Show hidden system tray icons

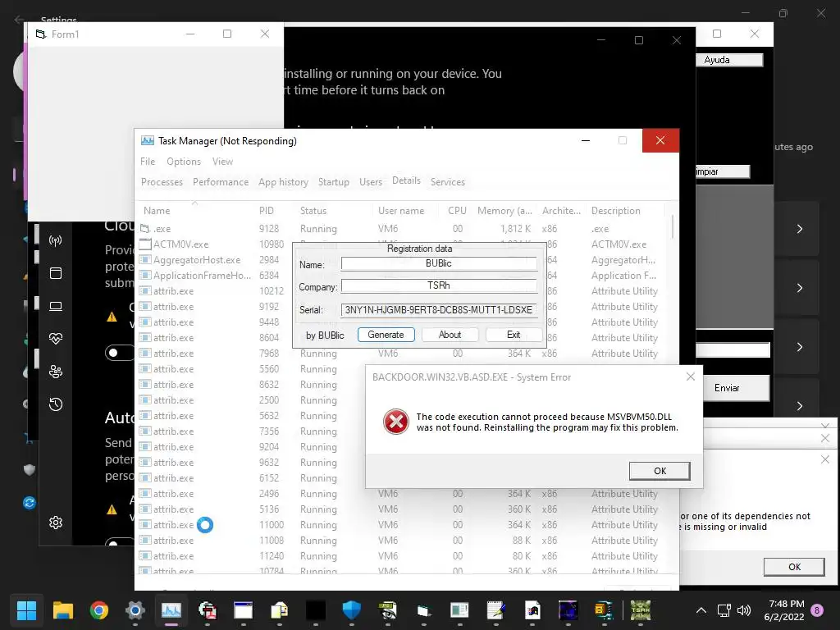point(701,610)
